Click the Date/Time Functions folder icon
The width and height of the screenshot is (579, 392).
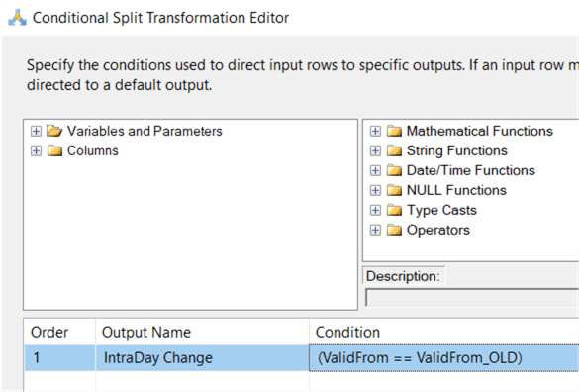394,170
